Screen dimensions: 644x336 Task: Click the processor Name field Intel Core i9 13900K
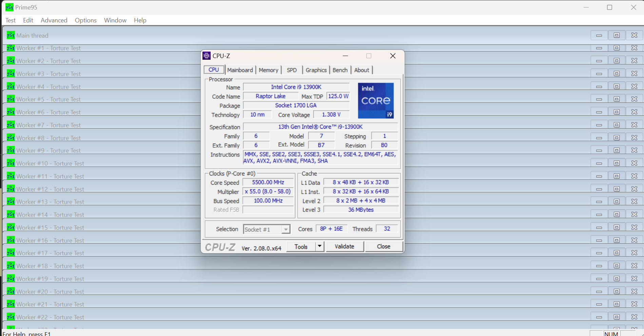click(x=296, y=87)
